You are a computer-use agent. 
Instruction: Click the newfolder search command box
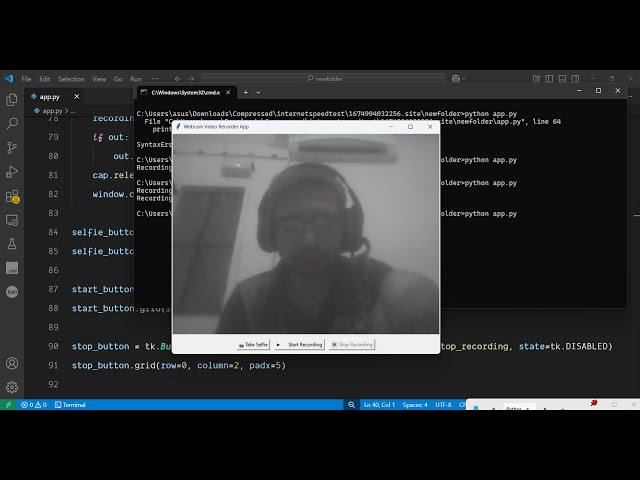(324, 78)
